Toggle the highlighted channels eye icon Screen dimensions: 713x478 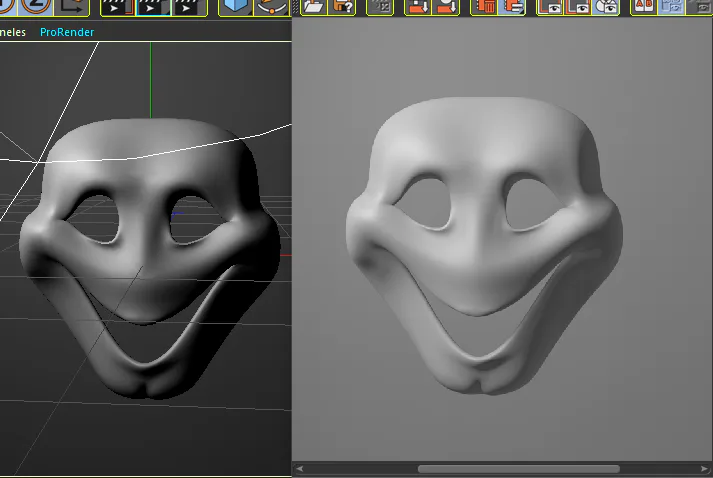(x=607, y=6)
